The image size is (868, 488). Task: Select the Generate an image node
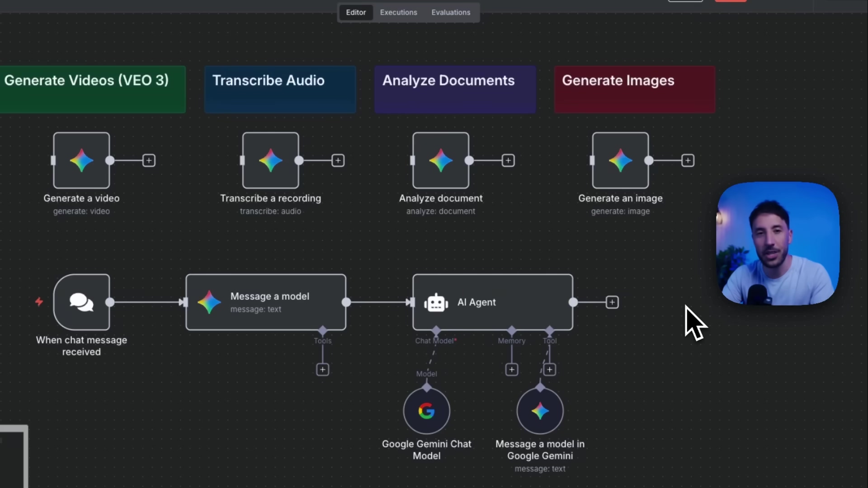[x=620, y=160]
